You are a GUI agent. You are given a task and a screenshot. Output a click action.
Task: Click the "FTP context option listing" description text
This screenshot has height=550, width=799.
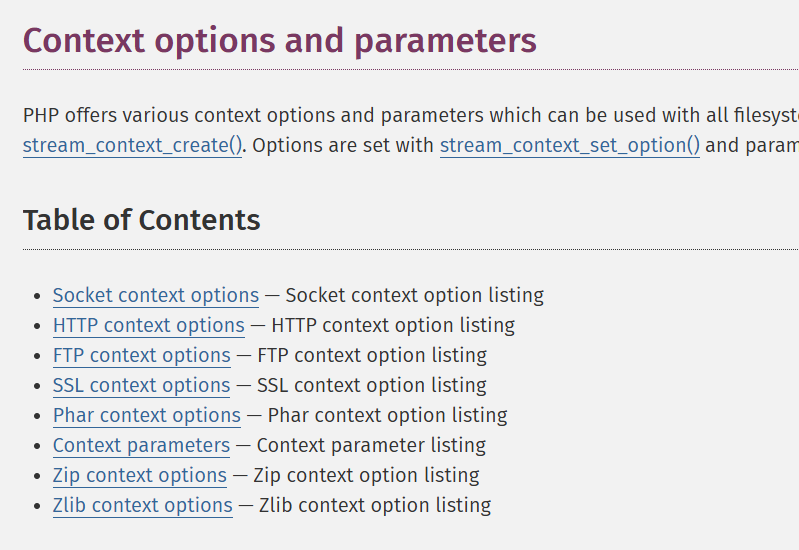pos(372,355)
